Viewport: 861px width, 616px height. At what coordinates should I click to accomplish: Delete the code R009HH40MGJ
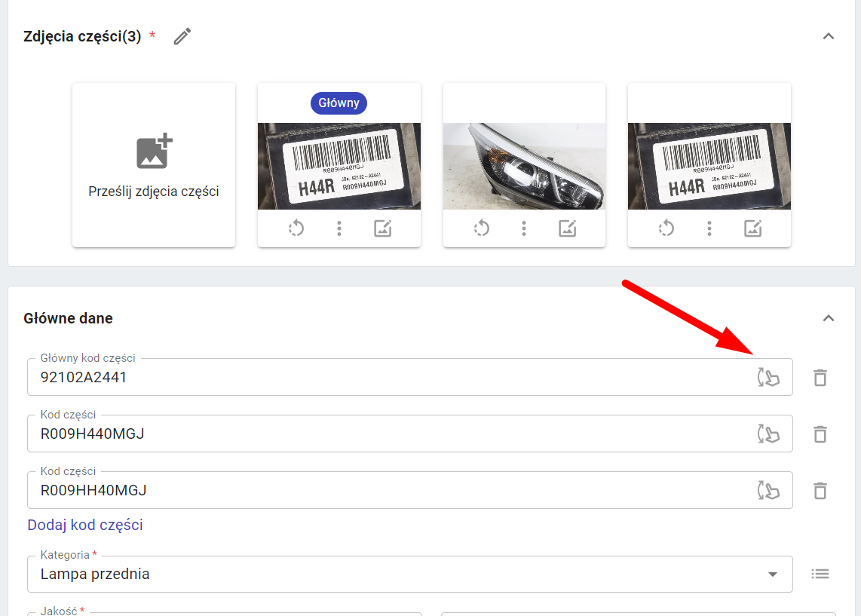click(820, 490)
